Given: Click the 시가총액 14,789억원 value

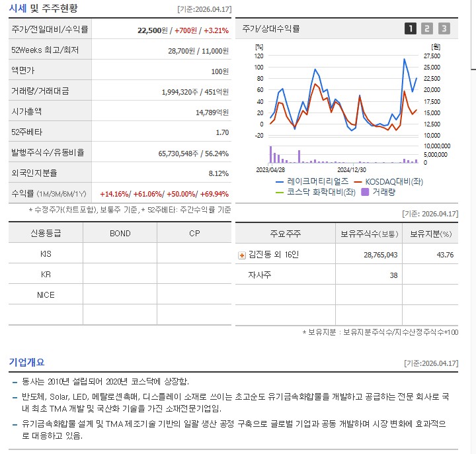Looking at the screenshot, I should click(x=212, y=113).
